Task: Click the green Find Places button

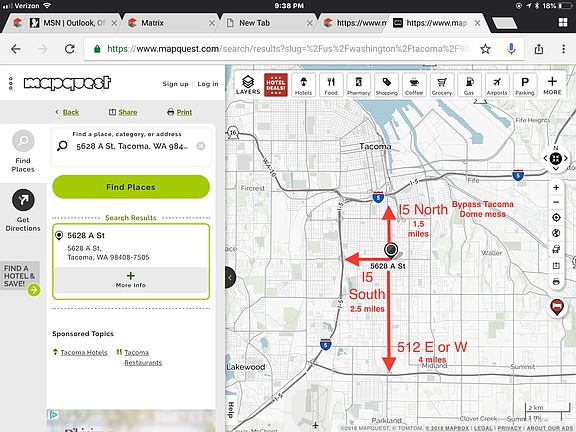Action: tap(131, 187)
